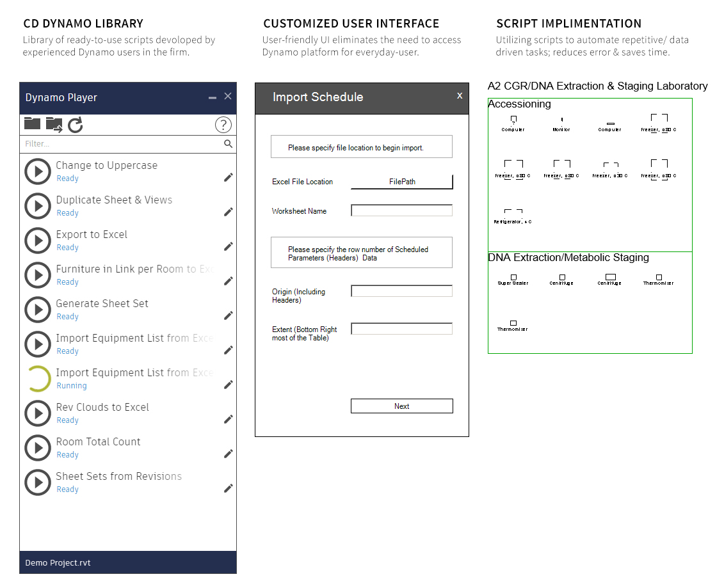The image size is (724, 588).
Task: Click the DNA Extraction/Metabolic Staging heading
Action: point(568,258)
